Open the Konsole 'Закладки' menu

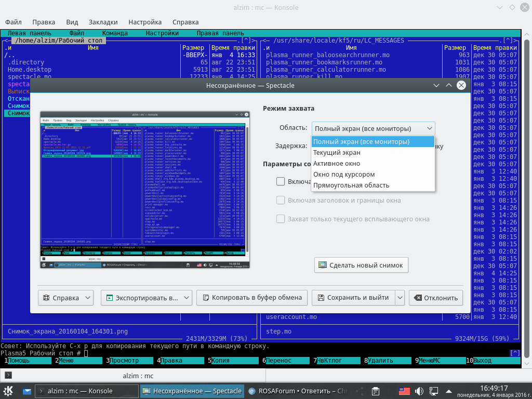click(103, 22)
